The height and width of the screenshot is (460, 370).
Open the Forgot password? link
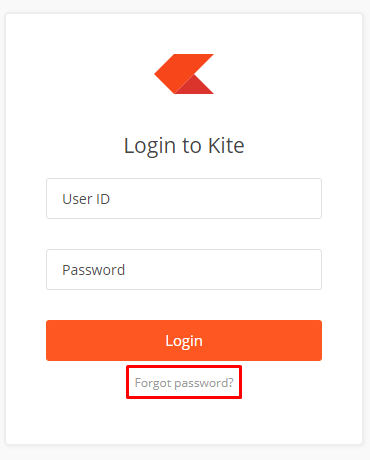[184, 383]
